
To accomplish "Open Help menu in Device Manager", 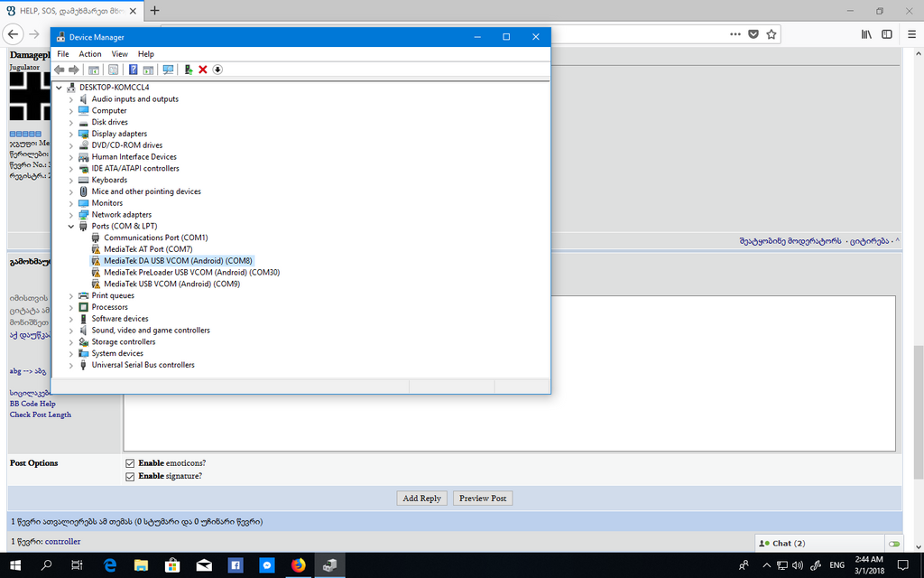I will [145, 53].
